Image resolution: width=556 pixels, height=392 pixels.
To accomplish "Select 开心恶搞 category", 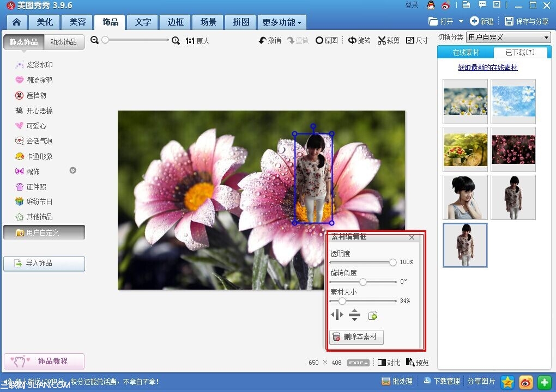I will pyautogui.click(x=34, y=111).
